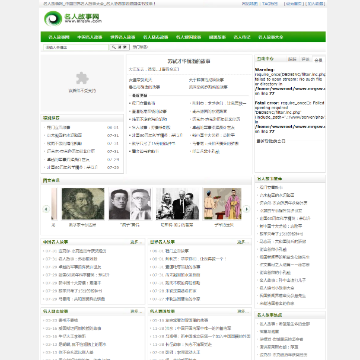Open the bearded man engraving thumbnail

83,204
